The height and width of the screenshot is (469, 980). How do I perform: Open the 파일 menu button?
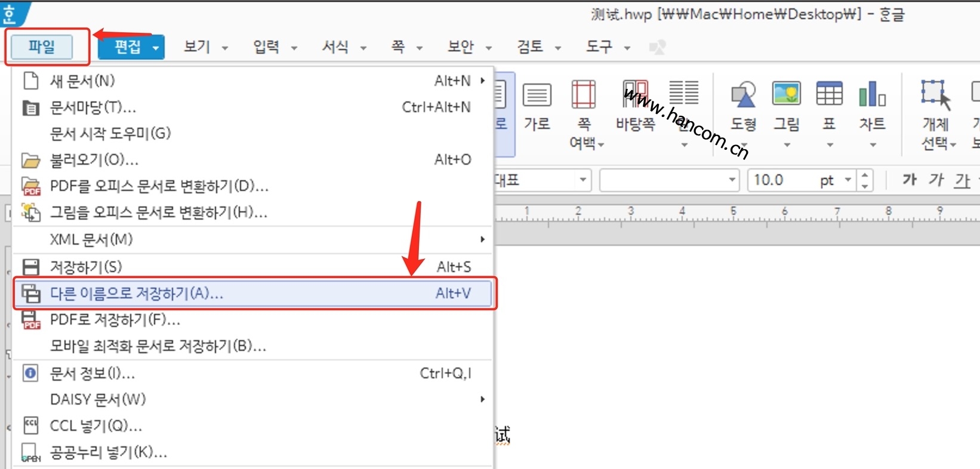42,47
